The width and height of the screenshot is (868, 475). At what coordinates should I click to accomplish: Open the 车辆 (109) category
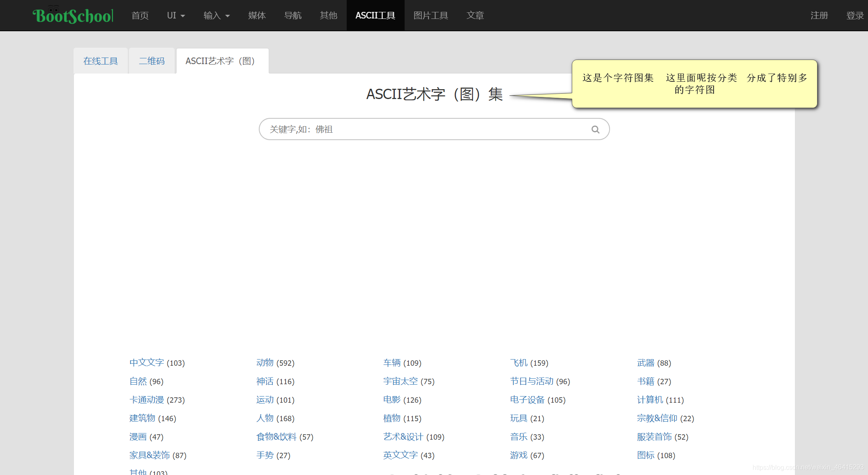392,362
